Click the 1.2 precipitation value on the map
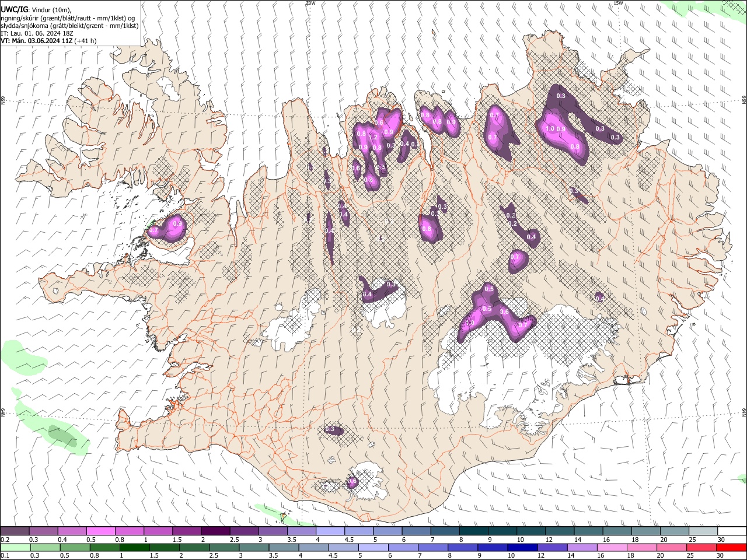Image resolution: width=747 pixels, height=560 pixels. pos(374,137)
